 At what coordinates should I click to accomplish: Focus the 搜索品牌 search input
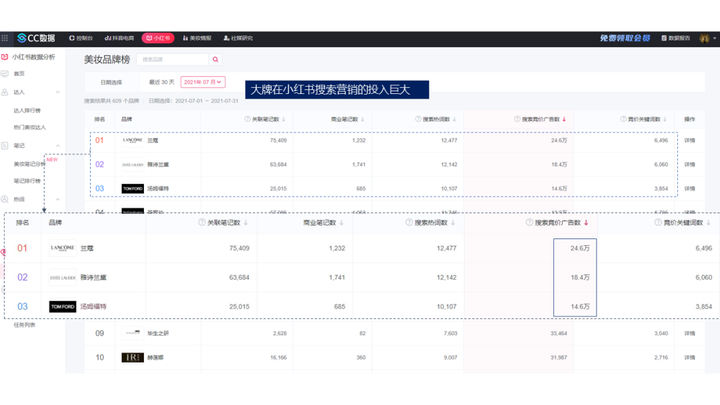coord(173,59)
